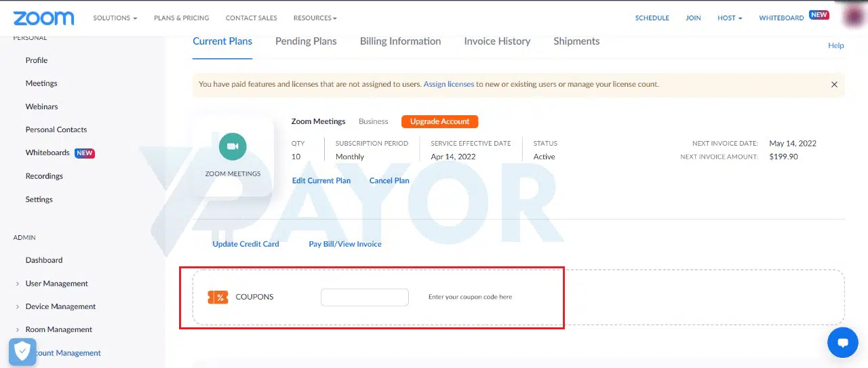Click Join in top bar

coord(693,18)
